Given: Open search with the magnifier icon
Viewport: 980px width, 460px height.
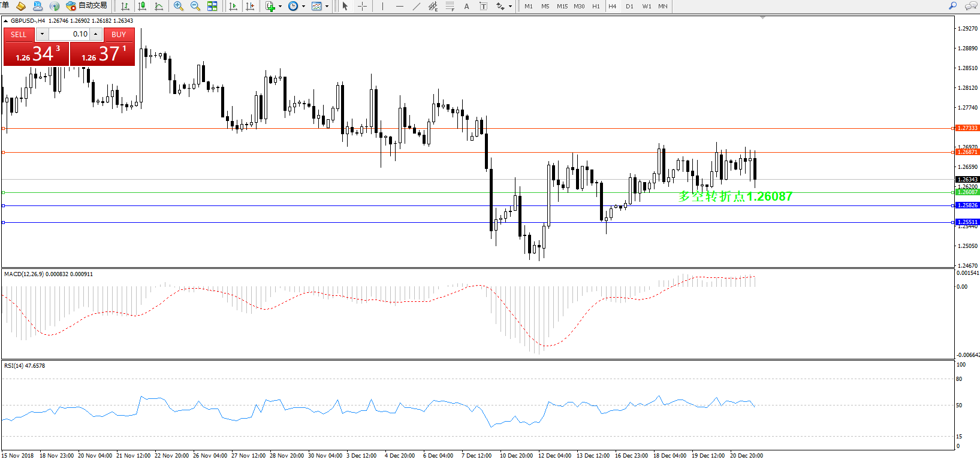Looking at the screenshot, I should tap(952, 6).
